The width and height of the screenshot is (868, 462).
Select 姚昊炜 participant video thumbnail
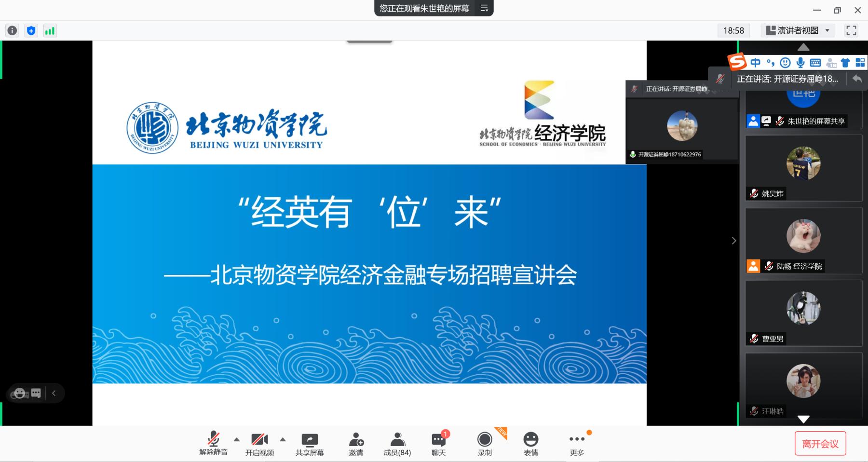(803, 168)
